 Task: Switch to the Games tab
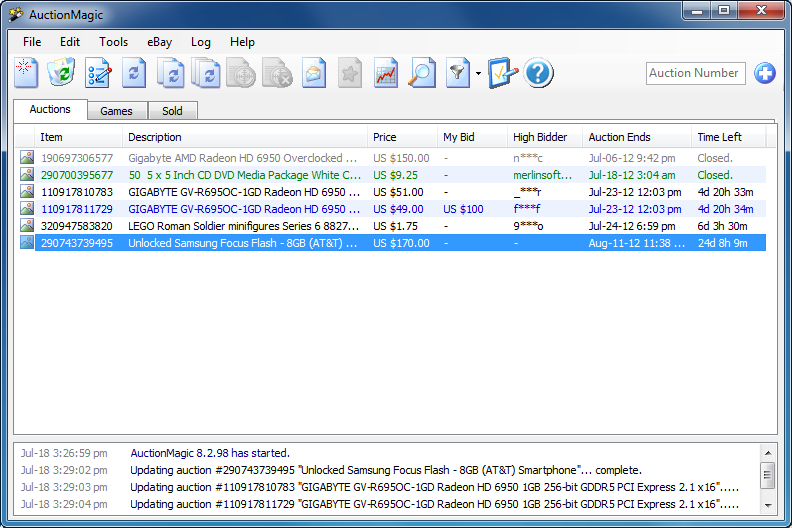pyautogui.click(x=116, y=111)
